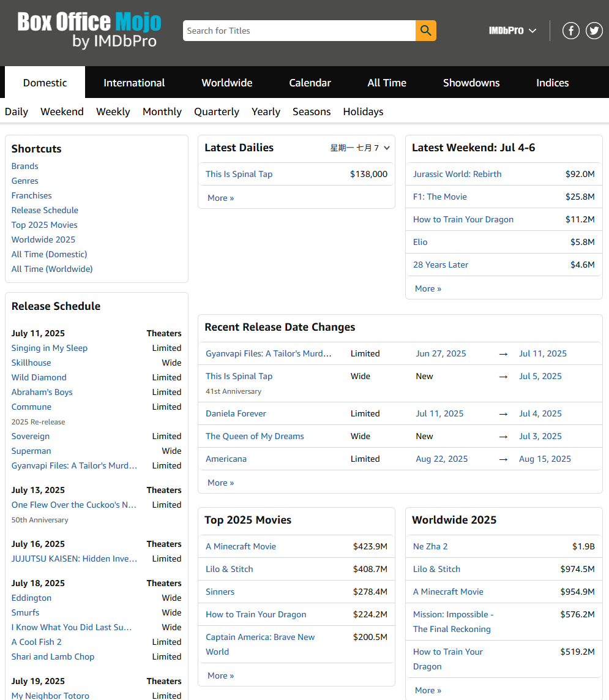This screenshot has width=609, height=700.
Task: Open 28 Years Later link
Action: point(441,265)
